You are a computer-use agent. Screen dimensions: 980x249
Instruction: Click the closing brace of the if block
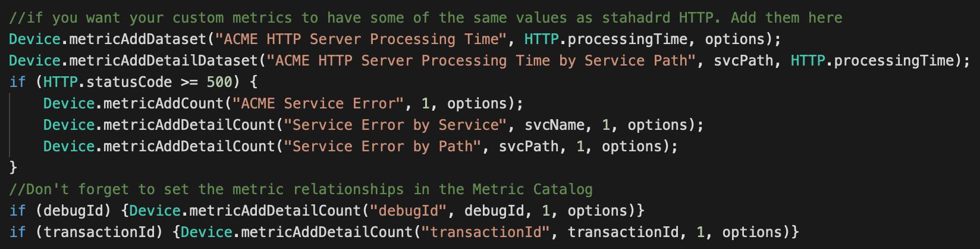(14, 168)
